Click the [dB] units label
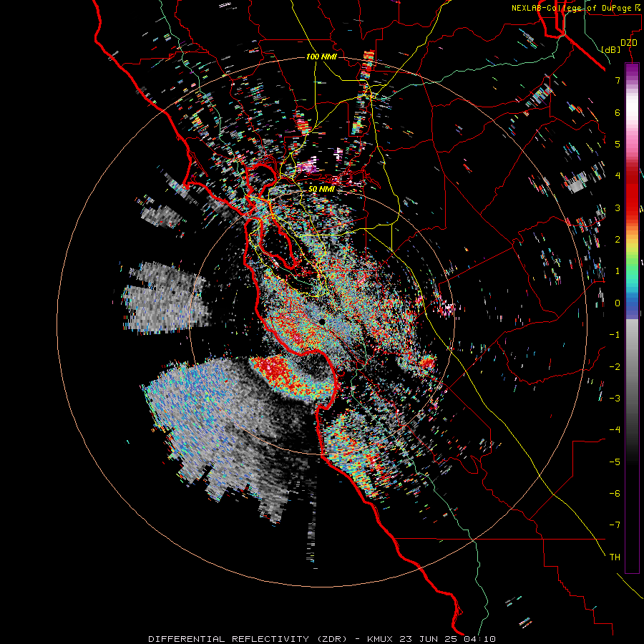644x644 pixels. [611, 49]
